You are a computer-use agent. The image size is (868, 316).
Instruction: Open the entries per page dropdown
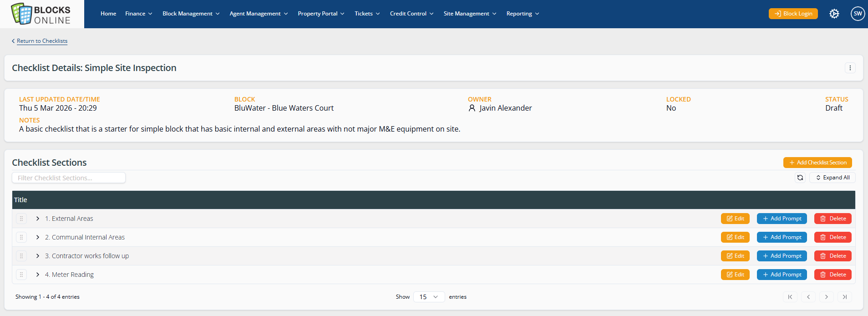[x=428, y=297]
